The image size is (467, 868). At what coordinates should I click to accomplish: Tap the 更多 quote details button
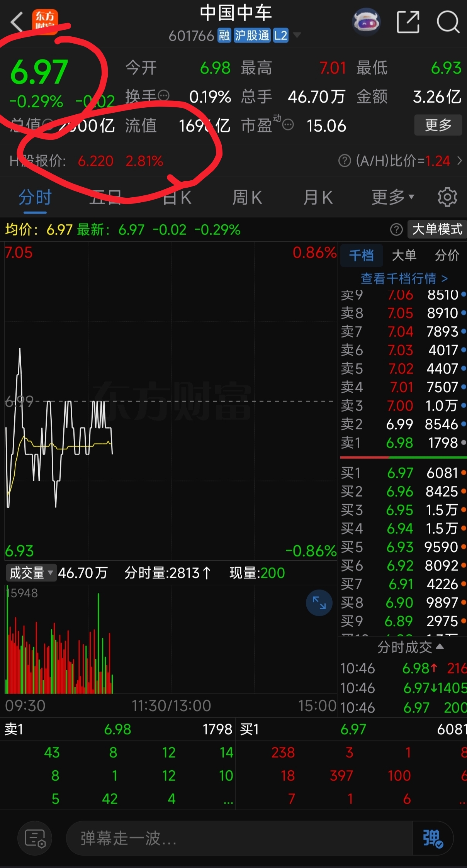[x=438, y=125]
